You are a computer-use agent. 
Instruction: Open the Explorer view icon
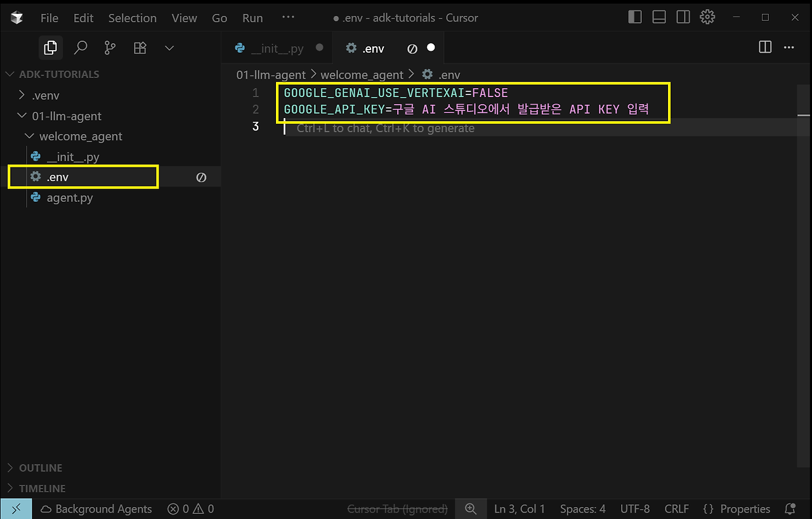coord(50,48)
